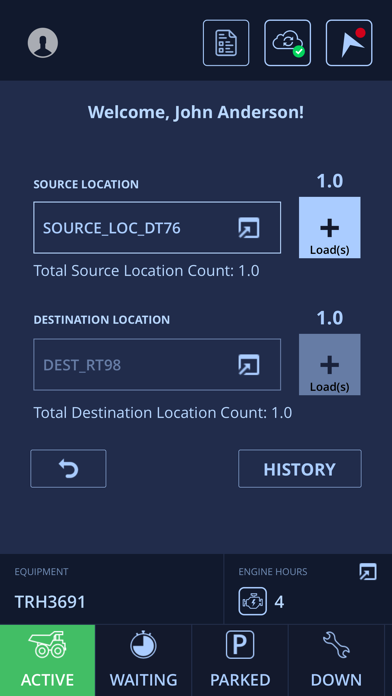This screenshot has height=696, width=392.
Task: Switch to the DOWN status tab
Action: 336,660
